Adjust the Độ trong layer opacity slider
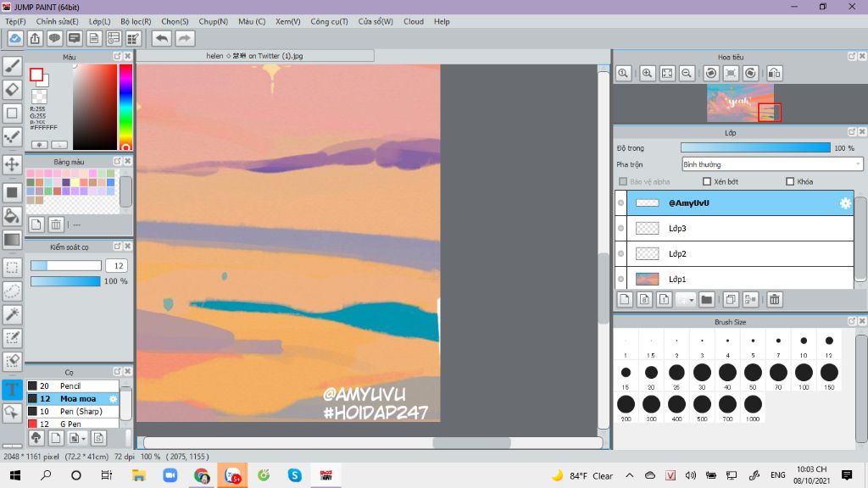Image resolution: width=868 pixels, height=488 pixels. (755, 147)
